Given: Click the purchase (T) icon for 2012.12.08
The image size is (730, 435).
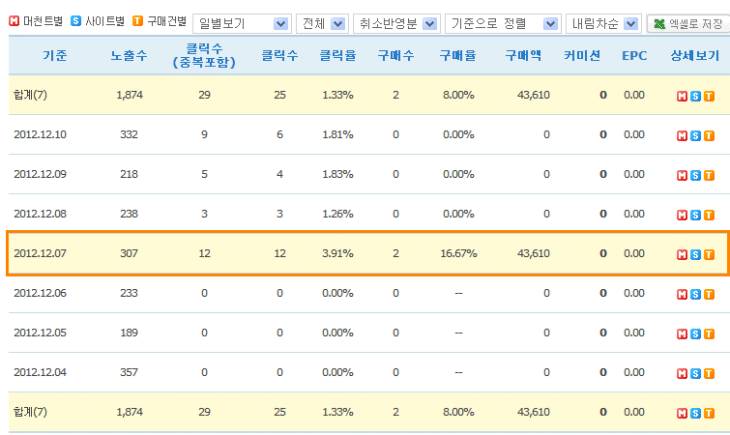Looking at the screenshot, I should (x=709, y=214).
